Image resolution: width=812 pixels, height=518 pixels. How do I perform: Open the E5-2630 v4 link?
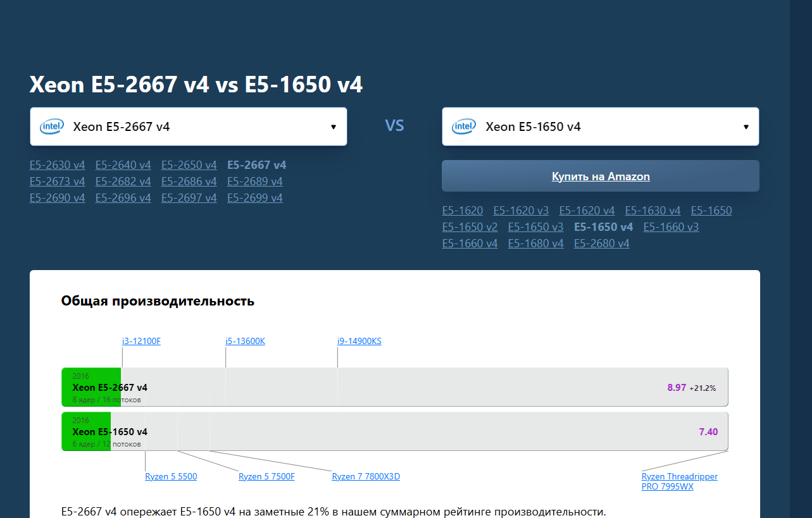click(x=57, y=165)
